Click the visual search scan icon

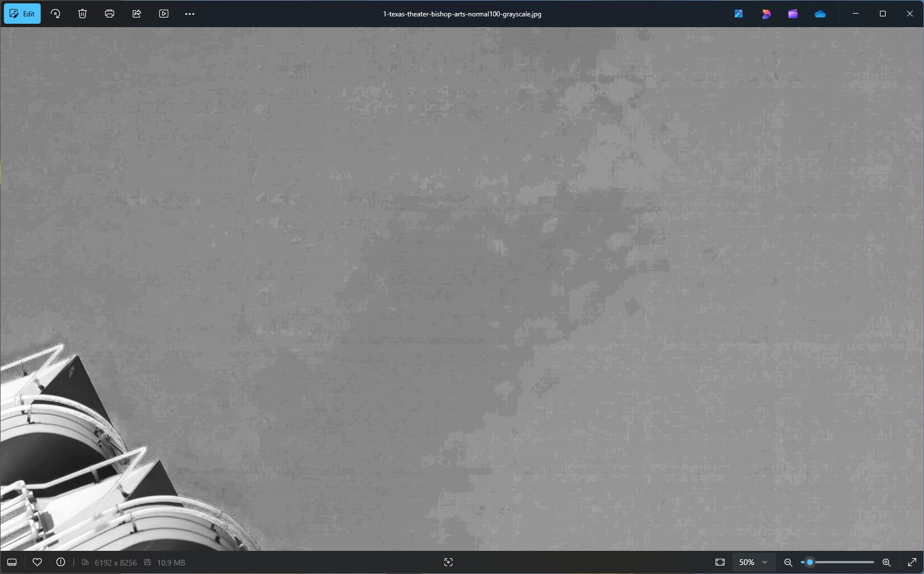pos(448,562)
